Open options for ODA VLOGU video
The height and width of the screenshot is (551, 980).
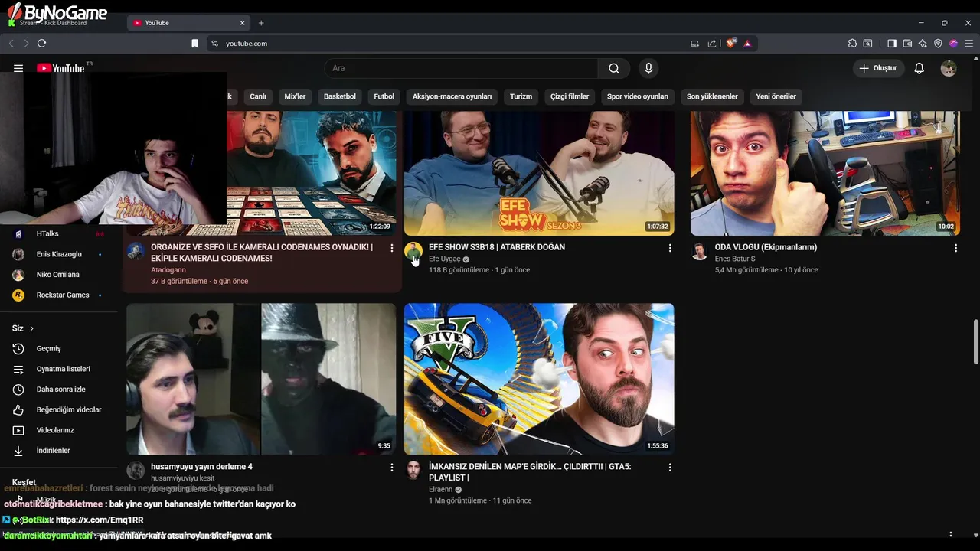click(x=955, y=248)
